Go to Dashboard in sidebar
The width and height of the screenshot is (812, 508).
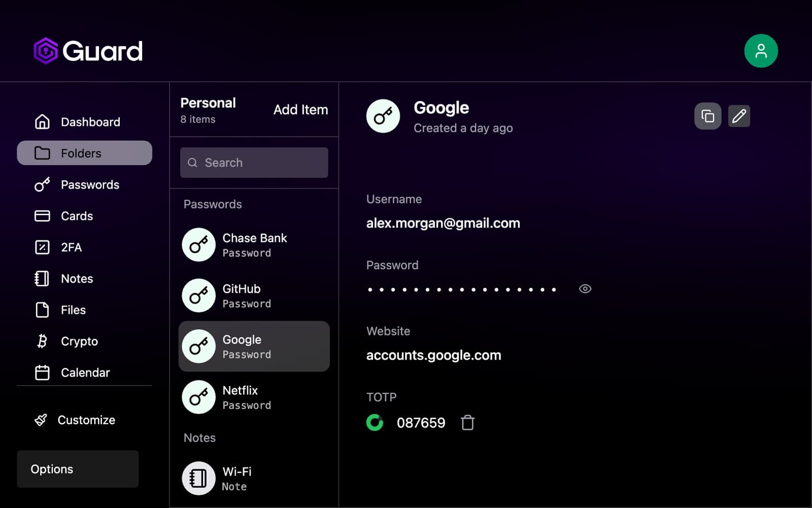84,122
